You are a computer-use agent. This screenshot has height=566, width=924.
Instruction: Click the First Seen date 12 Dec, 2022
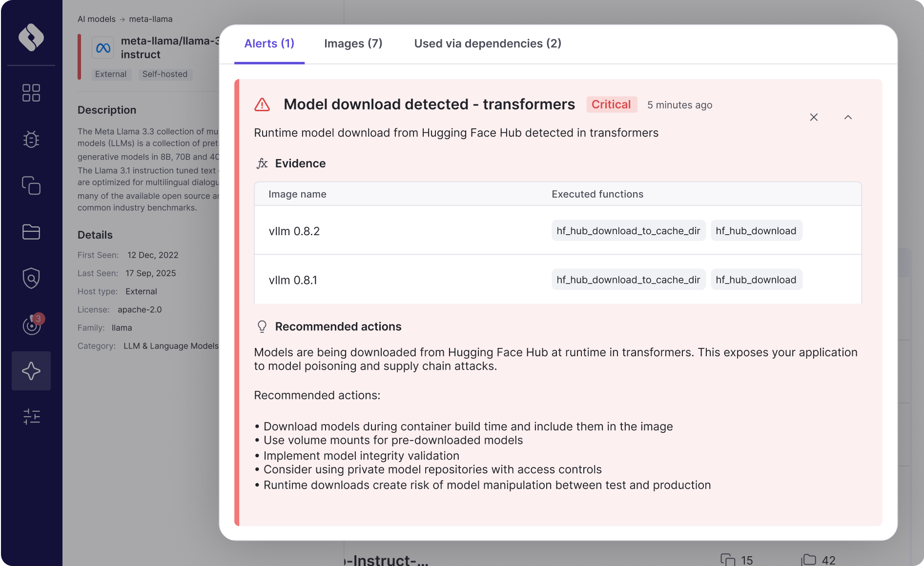click(153, 255)
